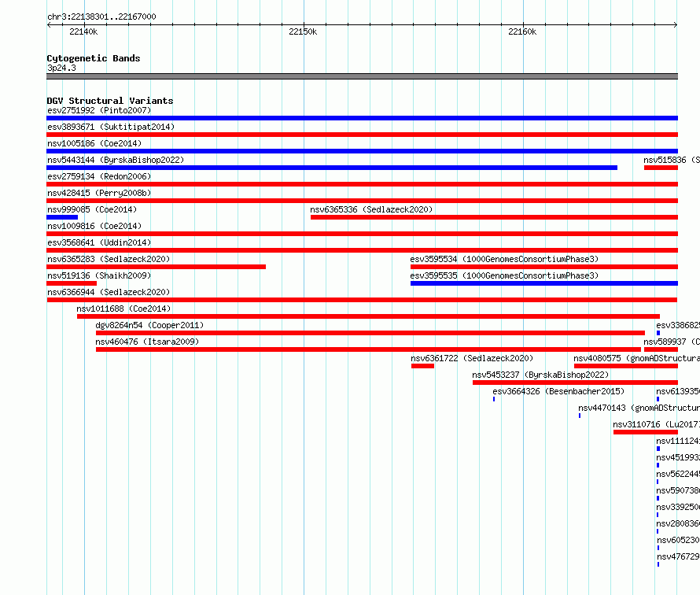Click the 22160k scale label
The width and height of the screenshot is (700, 595).
coord(522,31)
